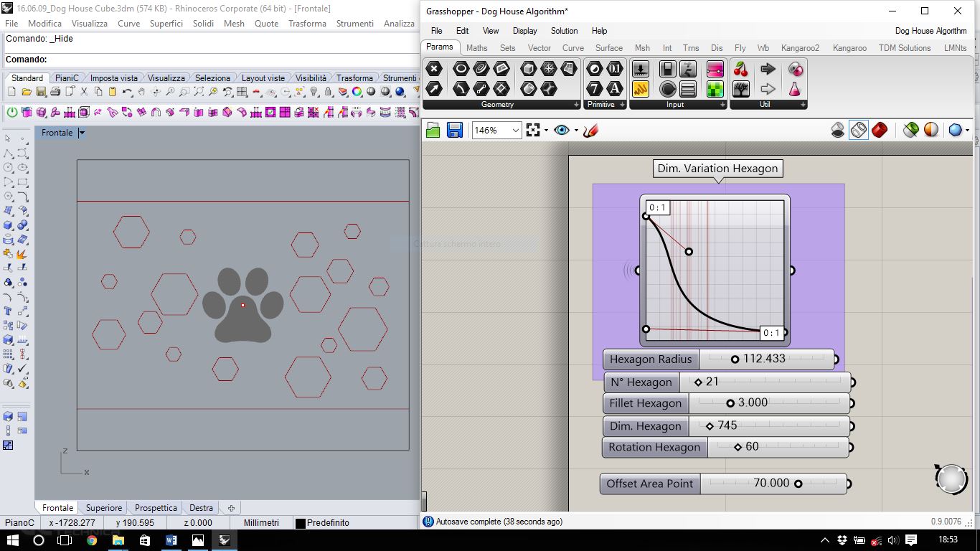Click the plus to add viewport tab
This screenshot has height=551, width=980.
pos(231,508)
